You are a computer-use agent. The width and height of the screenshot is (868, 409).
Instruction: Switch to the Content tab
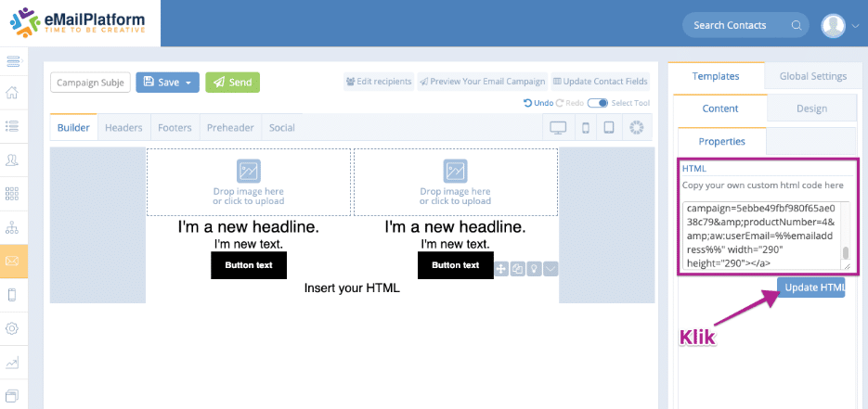click(720, 109)
